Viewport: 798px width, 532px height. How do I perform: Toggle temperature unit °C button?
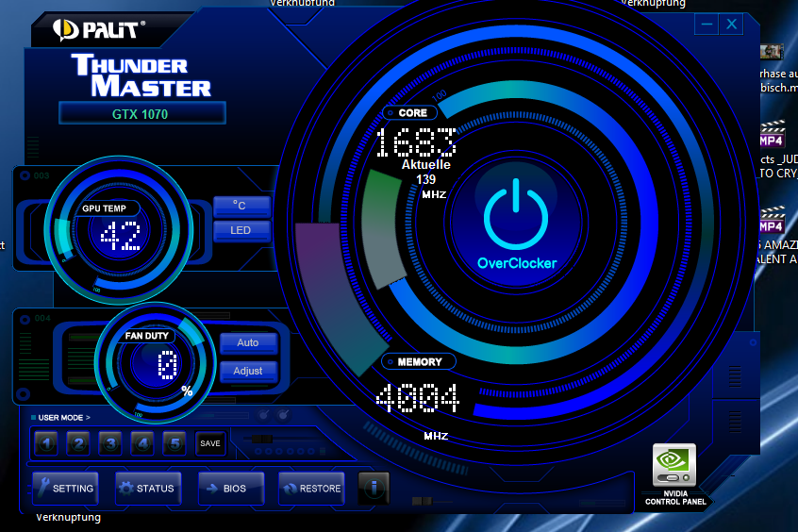[x=241, y=206]
